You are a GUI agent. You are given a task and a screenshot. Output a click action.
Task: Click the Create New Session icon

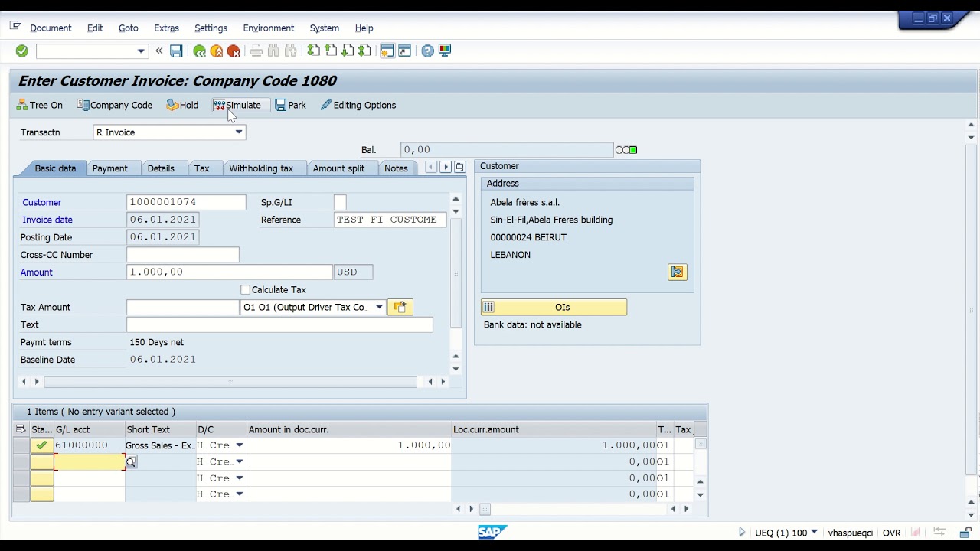click(x=387, y=51)
